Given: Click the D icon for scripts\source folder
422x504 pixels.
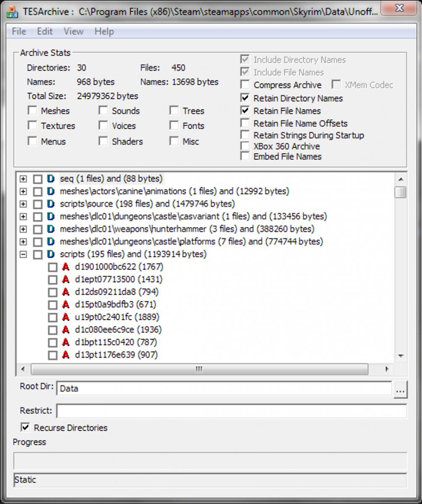Looking at the screenshot, I should pos(51,204).
